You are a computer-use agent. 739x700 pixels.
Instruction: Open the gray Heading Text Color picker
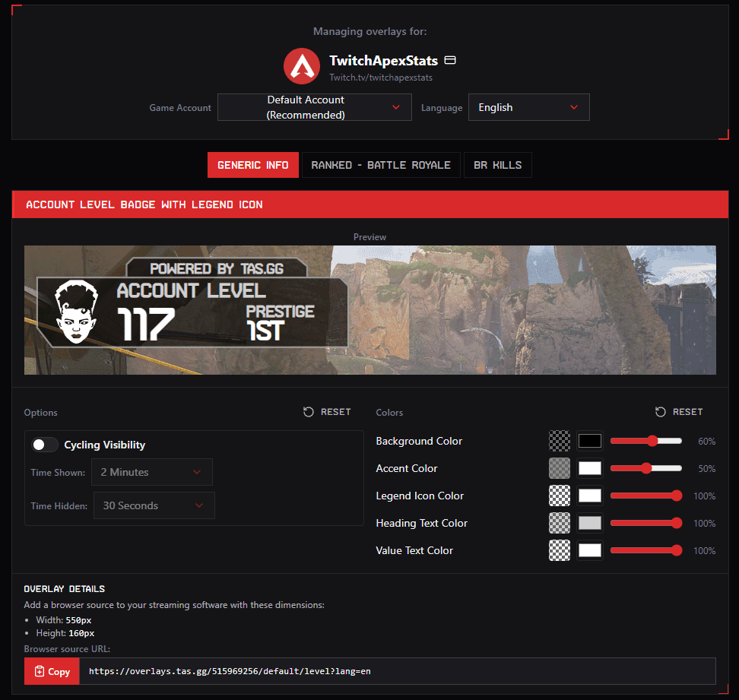(590, 523)
